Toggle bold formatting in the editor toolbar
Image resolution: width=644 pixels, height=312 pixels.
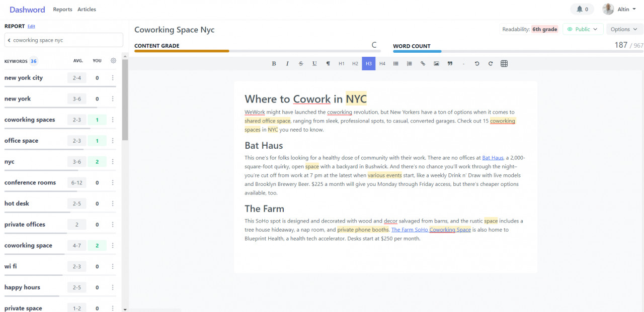[274, 64]
